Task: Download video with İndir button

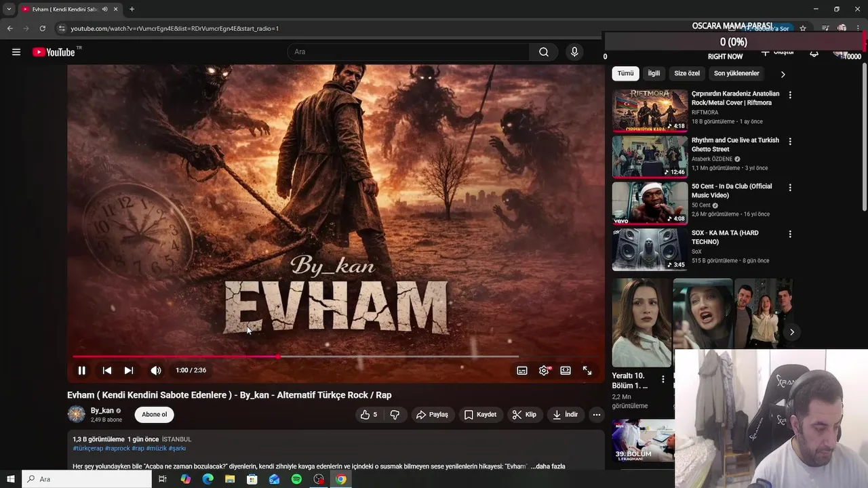Action: tap(566, 415)
